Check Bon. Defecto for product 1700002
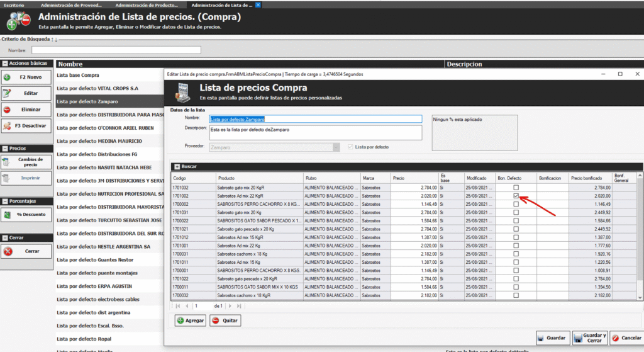Screen dimensions: 644x352 coord(516,204)
